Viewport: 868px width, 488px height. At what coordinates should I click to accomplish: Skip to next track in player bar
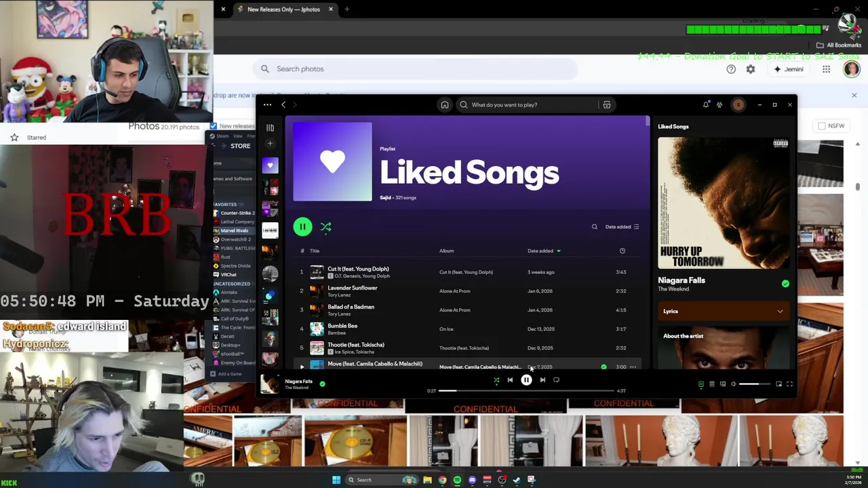click(542, 380)
